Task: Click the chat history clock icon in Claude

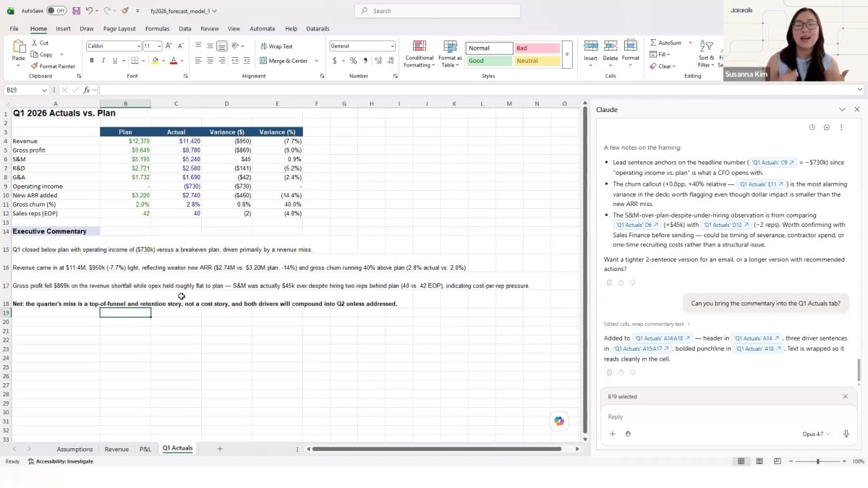Action: pyautogui.click(x=812, y=127)
